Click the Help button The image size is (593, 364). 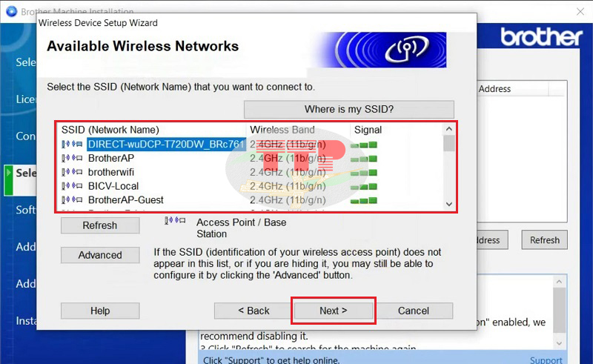tap(100, 311)
